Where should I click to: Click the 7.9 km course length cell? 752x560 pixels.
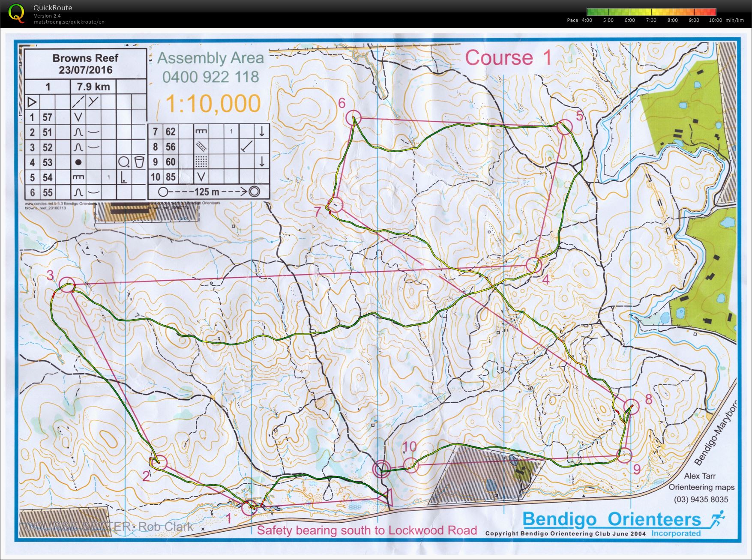(93, 87)
